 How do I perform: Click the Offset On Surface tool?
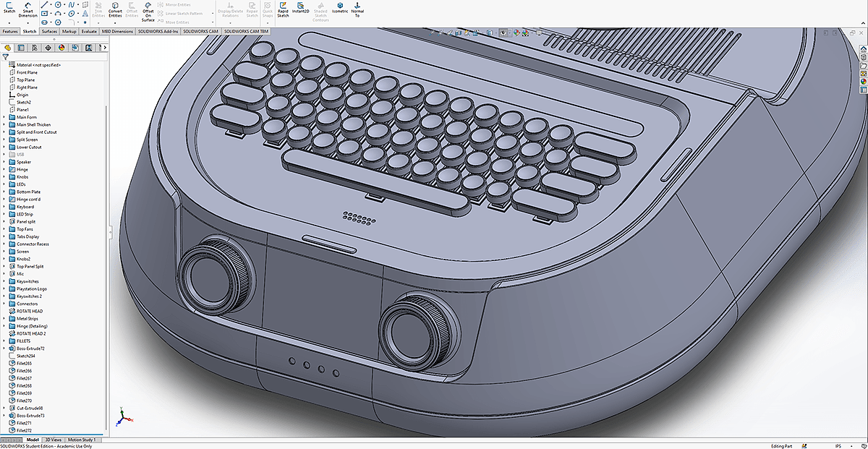tap(148, 12)
